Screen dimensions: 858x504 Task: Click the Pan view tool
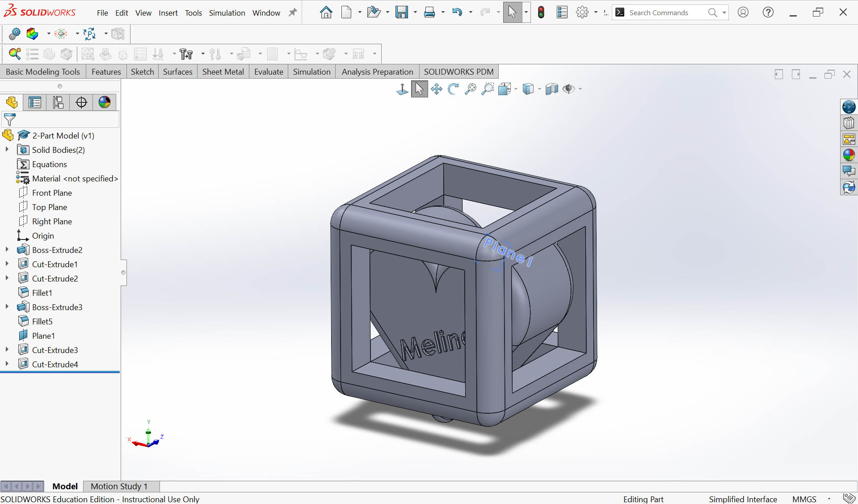tap(437, 89)
